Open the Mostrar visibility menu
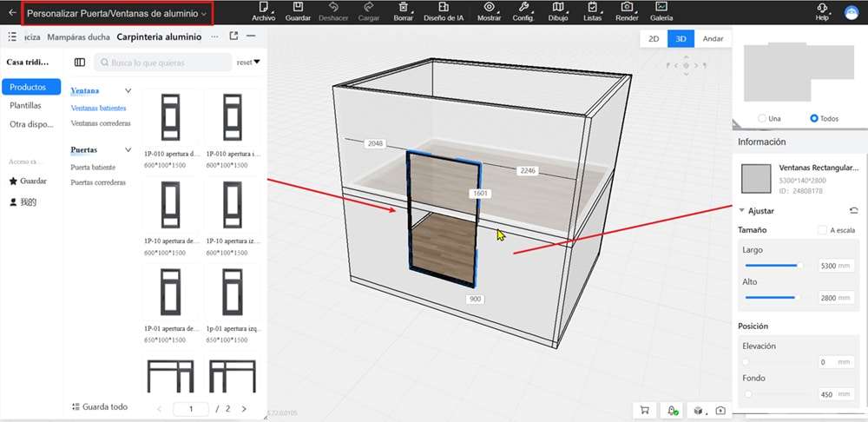This screenshot has height=422, width=868. (489, 12)
